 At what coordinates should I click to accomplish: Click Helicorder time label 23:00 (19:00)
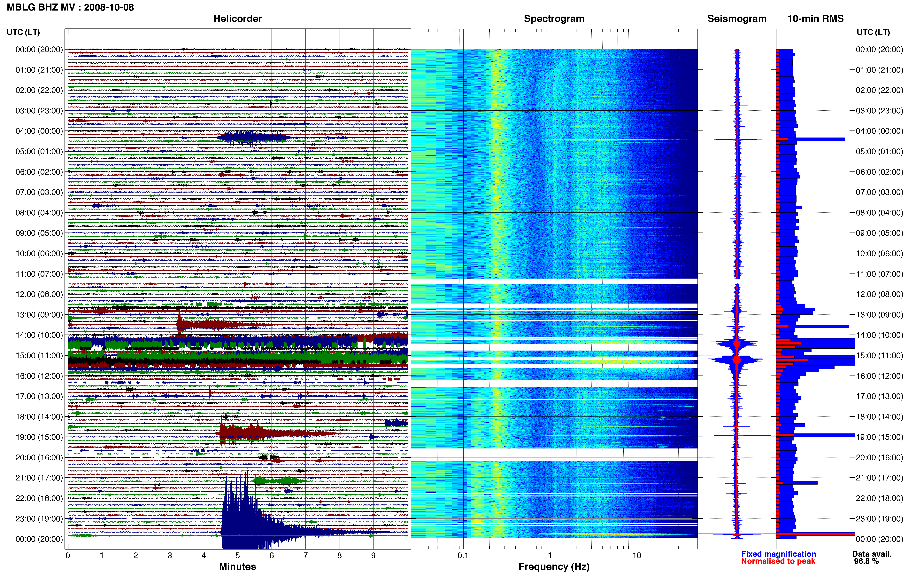coord(39,519)
